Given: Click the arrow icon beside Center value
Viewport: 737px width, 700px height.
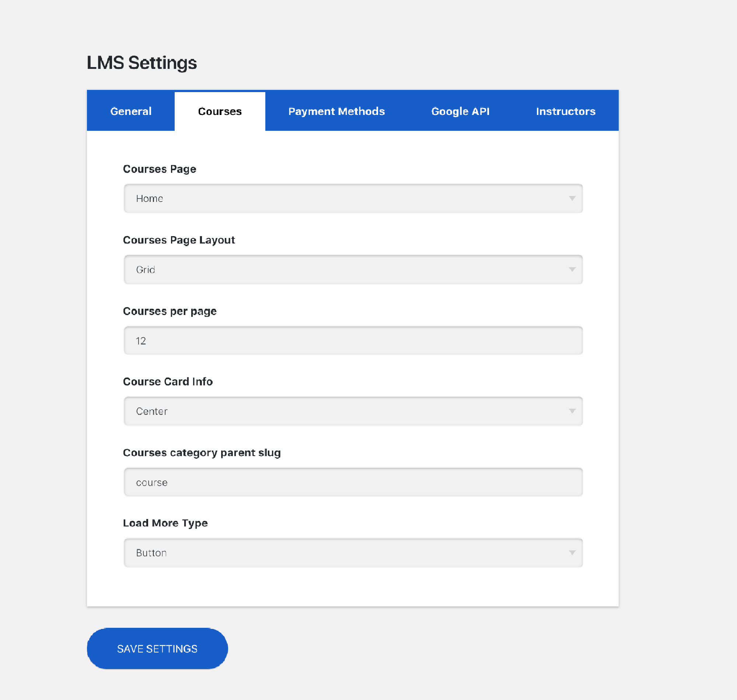Looking at the screenshot, I should click(573, 411).
